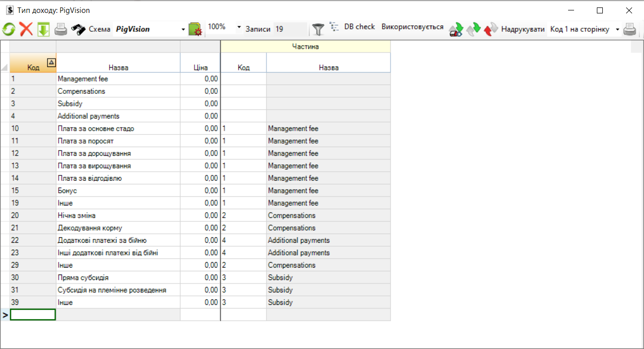Click the select-all corner of the grid

tap(4, 63)
